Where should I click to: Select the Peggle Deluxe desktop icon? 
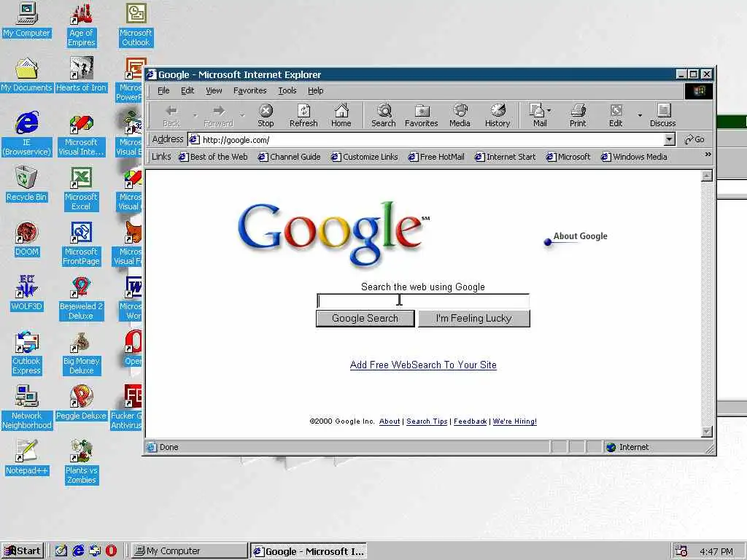(81, 402)
